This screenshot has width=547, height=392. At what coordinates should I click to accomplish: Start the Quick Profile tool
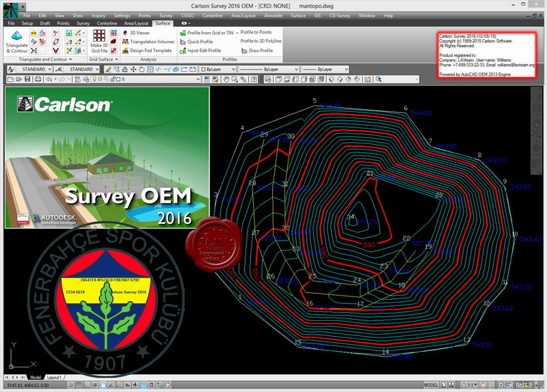tap(196, 42)
